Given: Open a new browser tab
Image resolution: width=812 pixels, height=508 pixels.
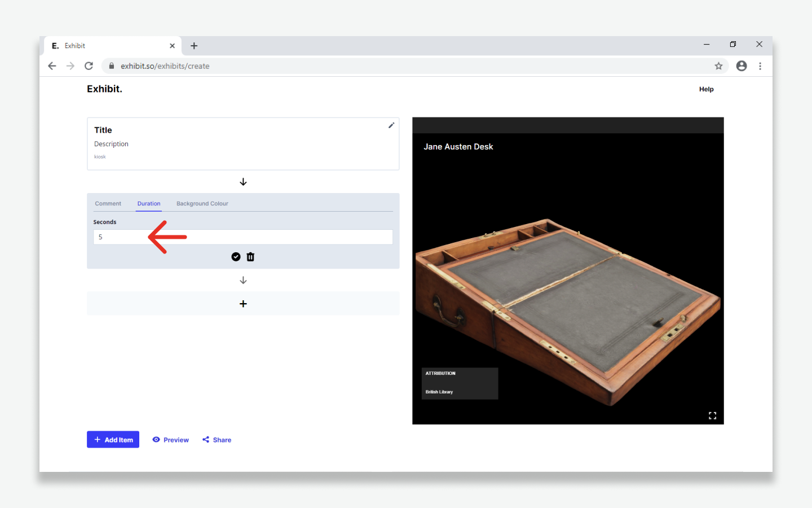Looking at the screenshot, I should [x=194, y=46].
